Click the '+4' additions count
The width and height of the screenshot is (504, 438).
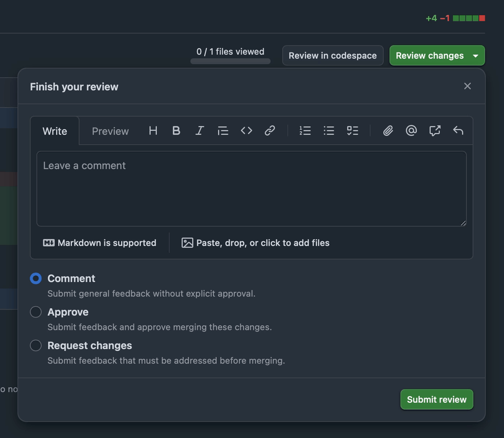[x=432, y=18]
